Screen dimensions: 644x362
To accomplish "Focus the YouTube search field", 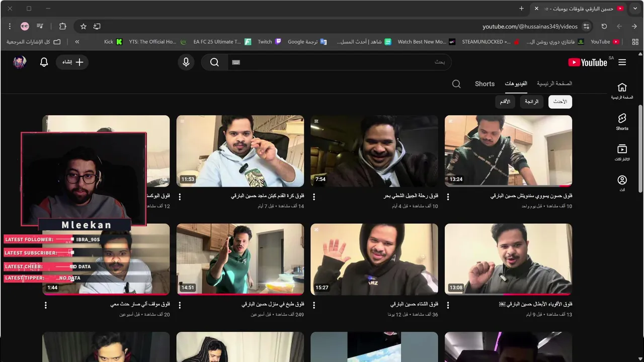I will [x=340, y=62].
